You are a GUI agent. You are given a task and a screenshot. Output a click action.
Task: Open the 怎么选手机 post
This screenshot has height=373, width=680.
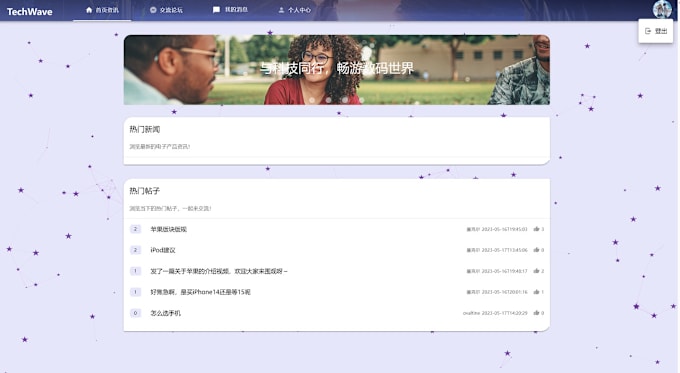point(166,313)
